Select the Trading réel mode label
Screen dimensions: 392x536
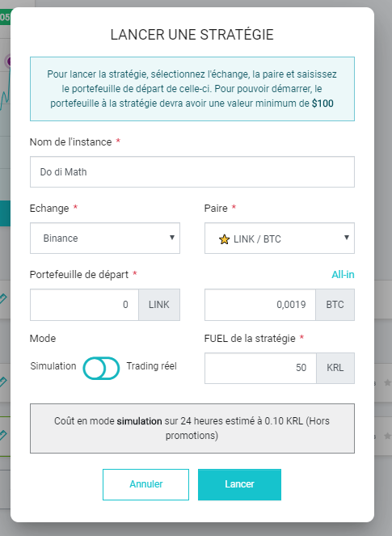coord(151,366)
